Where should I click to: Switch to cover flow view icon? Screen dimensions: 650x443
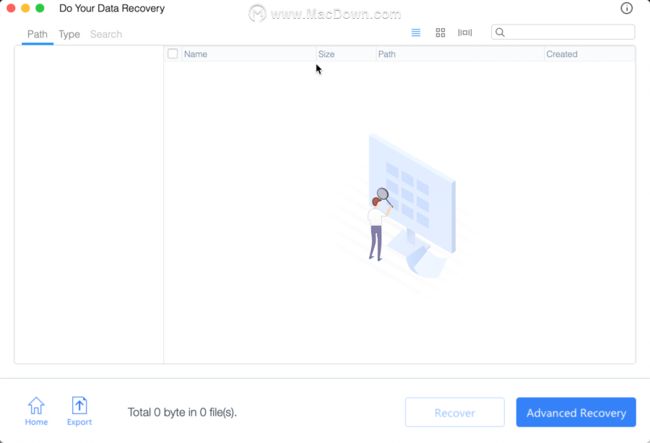click(x=465, y=32)
